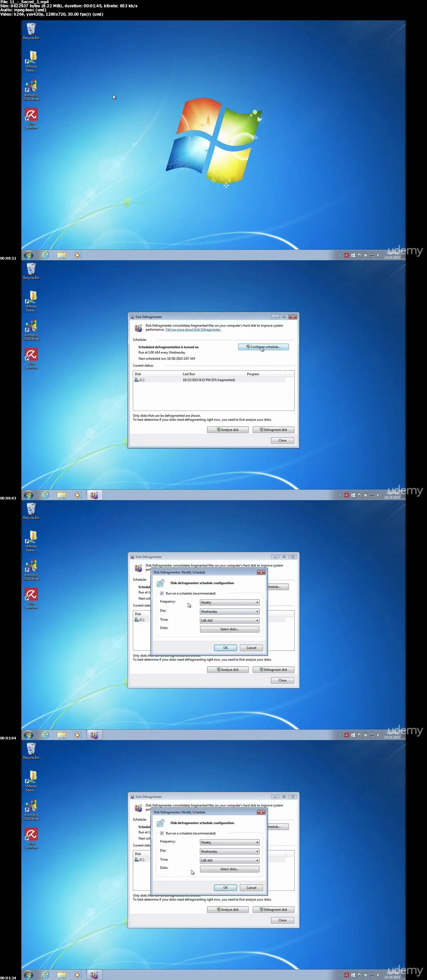
Task: Click the Close button in the 00:00:43 frame
Action: (282, 441)
